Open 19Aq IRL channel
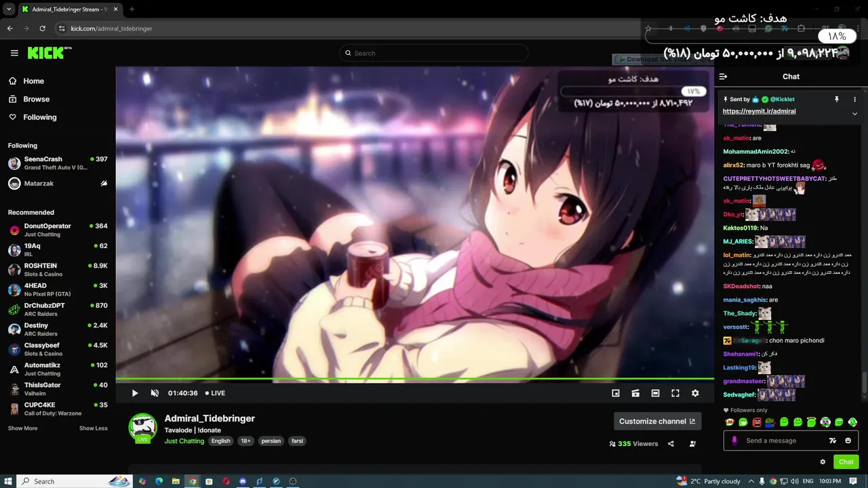 (58, 250)
